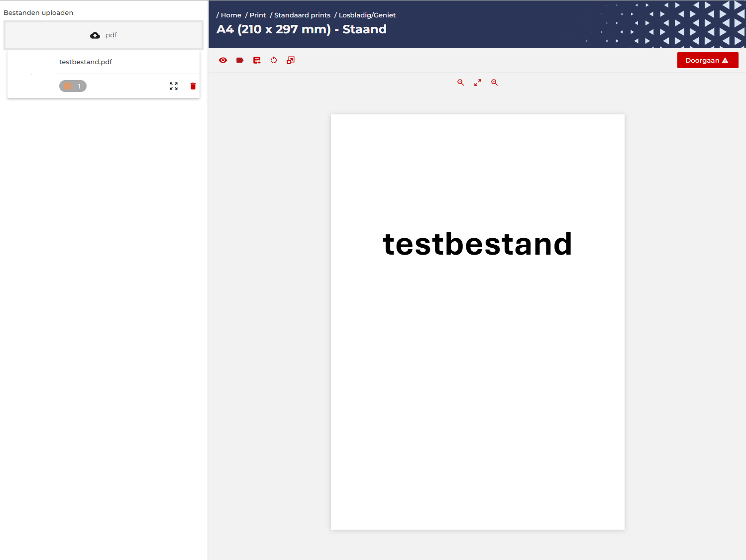Screen dimensions: 746x560
Task: Open the warning badge showing 1
Action: click(x=73, y=86)
